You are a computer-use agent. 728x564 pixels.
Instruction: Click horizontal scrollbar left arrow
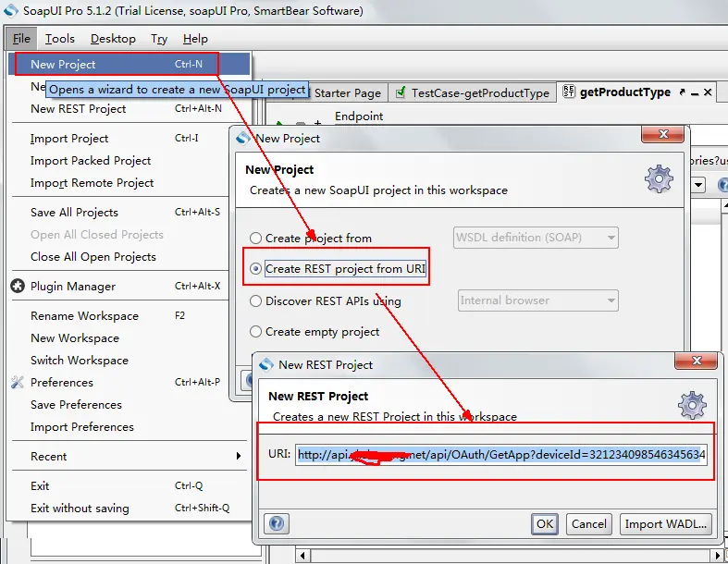tap(302, 555)
